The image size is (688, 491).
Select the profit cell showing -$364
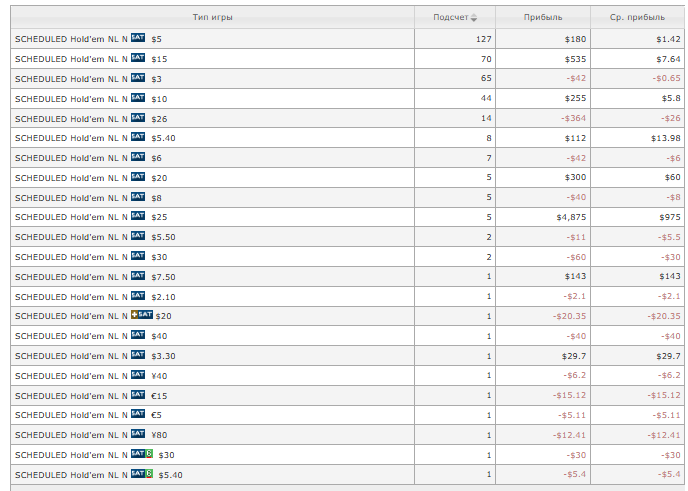(543, 118)
